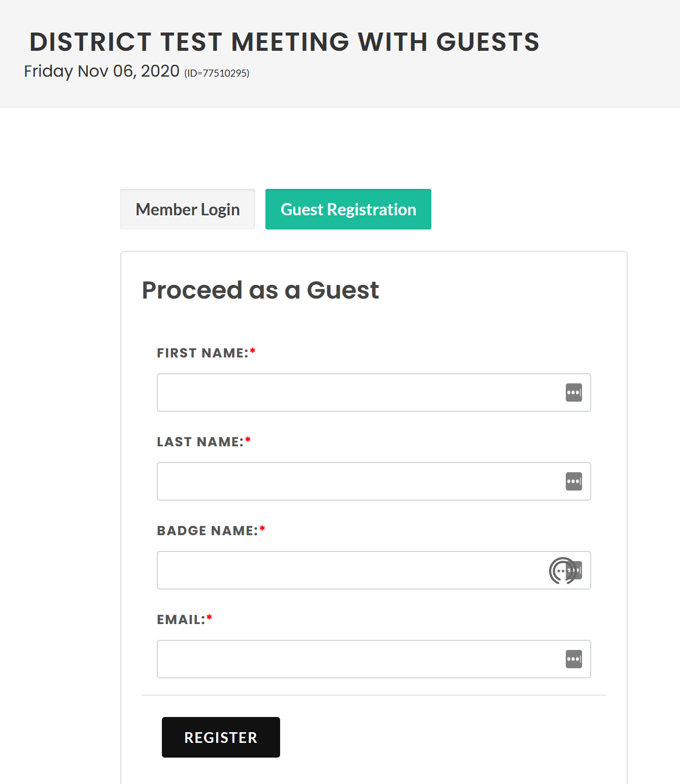The image size is (680, 784).
Task: Open the autofill icon in Last Name field
Action: 574,481
